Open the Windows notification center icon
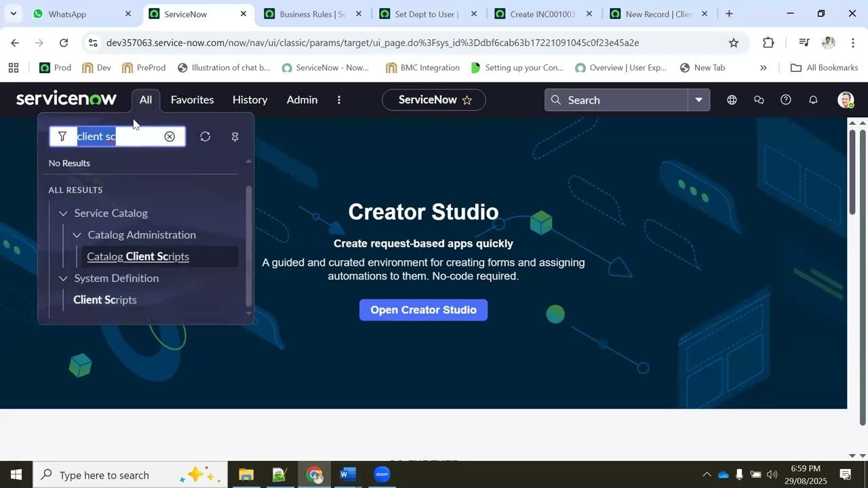868x488 pixels. [846, 474]
